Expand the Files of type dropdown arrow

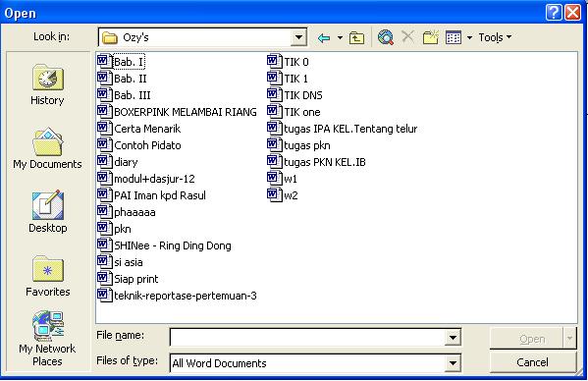coord(453,363)
